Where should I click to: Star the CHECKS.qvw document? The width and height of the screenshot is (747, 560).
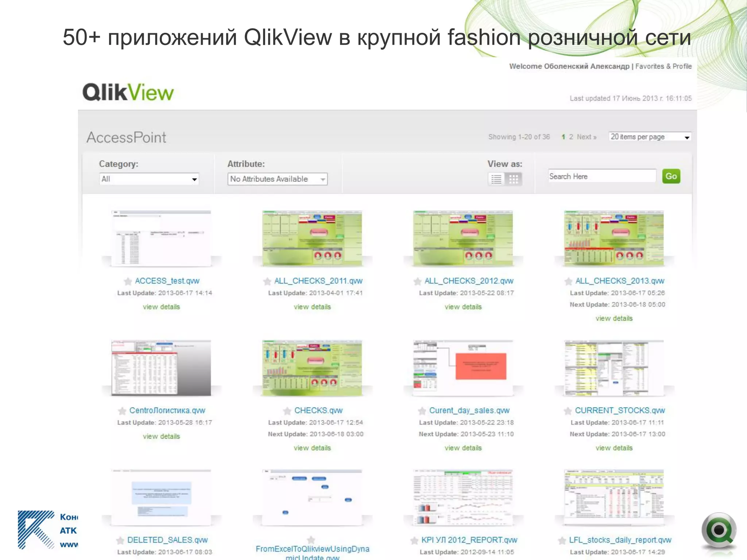287,411
